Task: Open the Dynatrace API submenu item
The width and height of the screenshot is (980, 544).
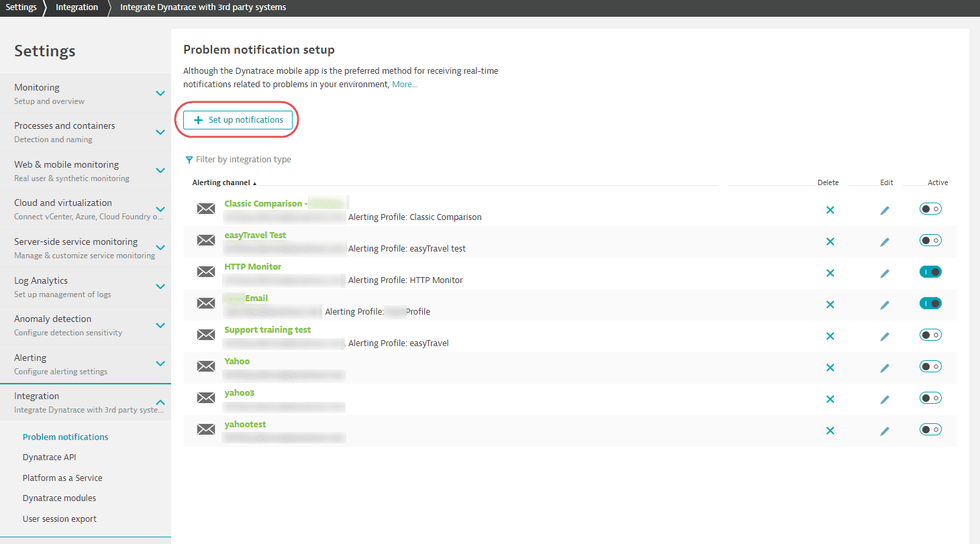Action: 49,457
